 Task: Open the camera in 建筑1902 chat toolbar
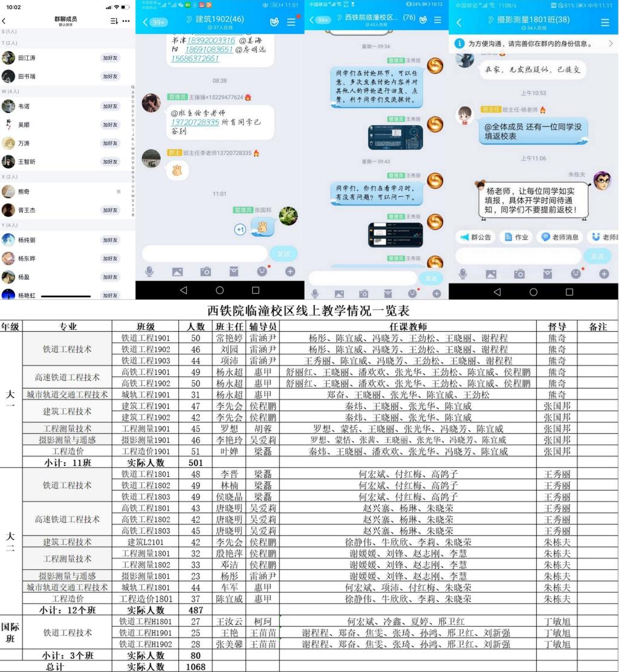click(x=206, y=272)
